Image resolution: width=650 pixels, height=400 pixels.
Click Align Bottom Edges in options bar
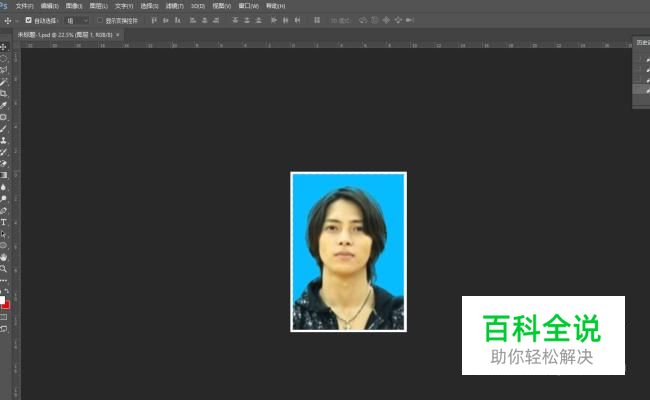click(x=177, y=20)
